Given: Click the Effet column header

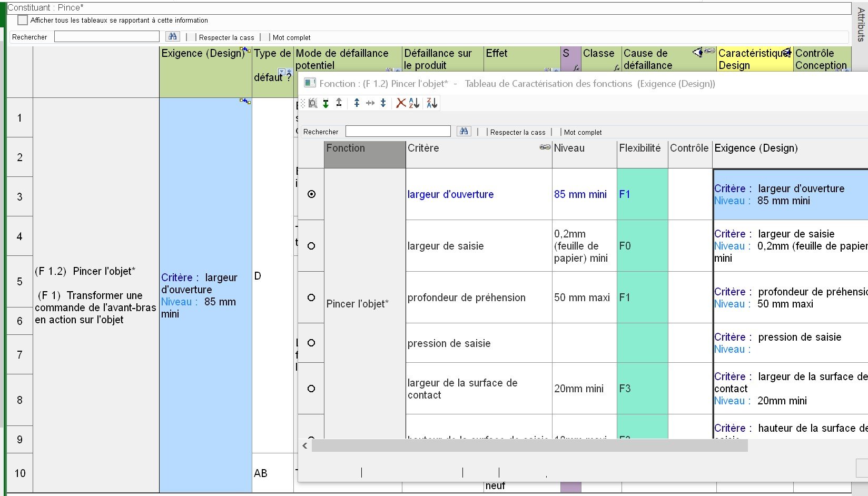Looking at the screenshot, I should (x=522, y=59).
